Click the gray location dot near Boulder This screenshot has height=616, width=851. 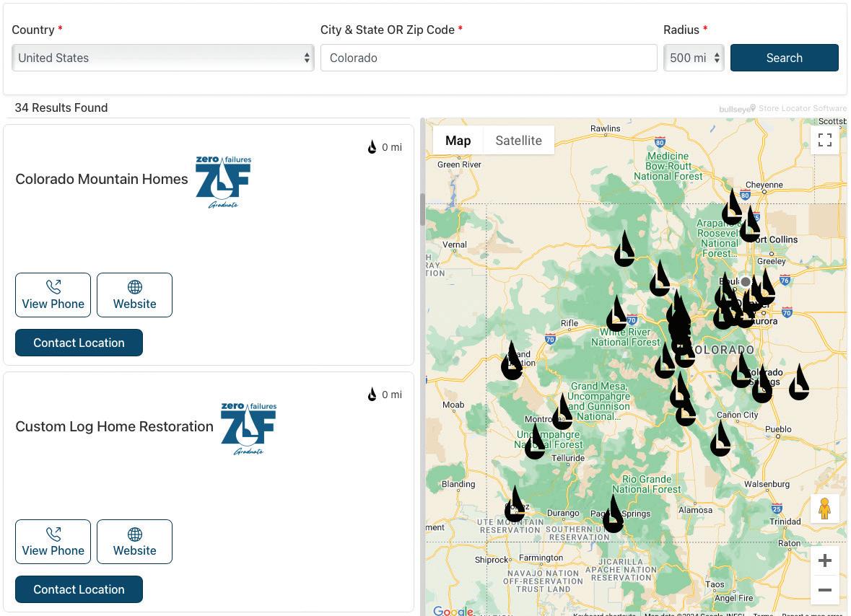tap(746, 281)
